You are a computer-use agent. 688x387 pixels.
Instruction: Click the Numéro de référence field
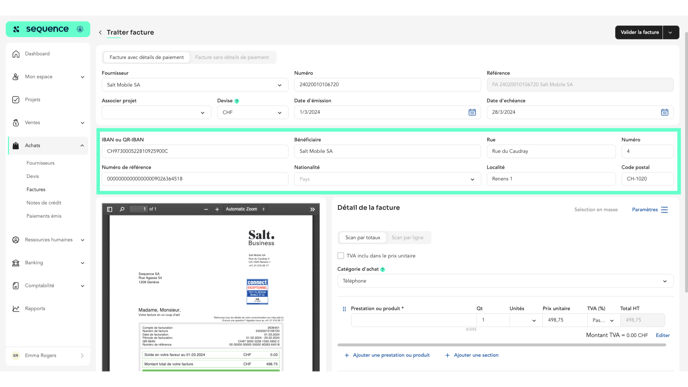(195, 179)
